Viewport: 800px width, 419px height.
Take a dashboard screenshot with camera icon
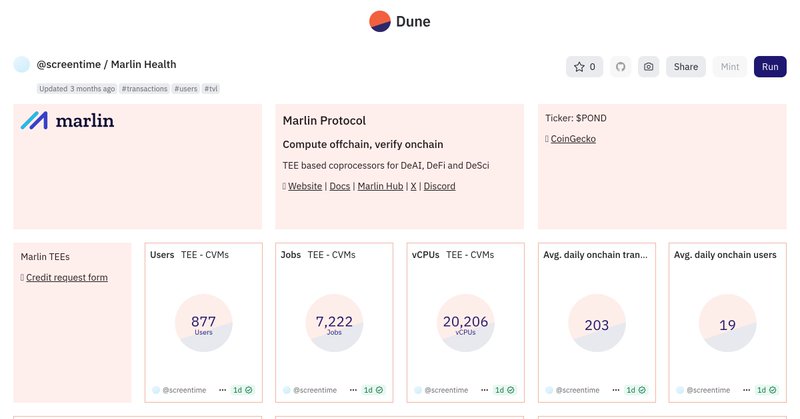tap(648, 67)
